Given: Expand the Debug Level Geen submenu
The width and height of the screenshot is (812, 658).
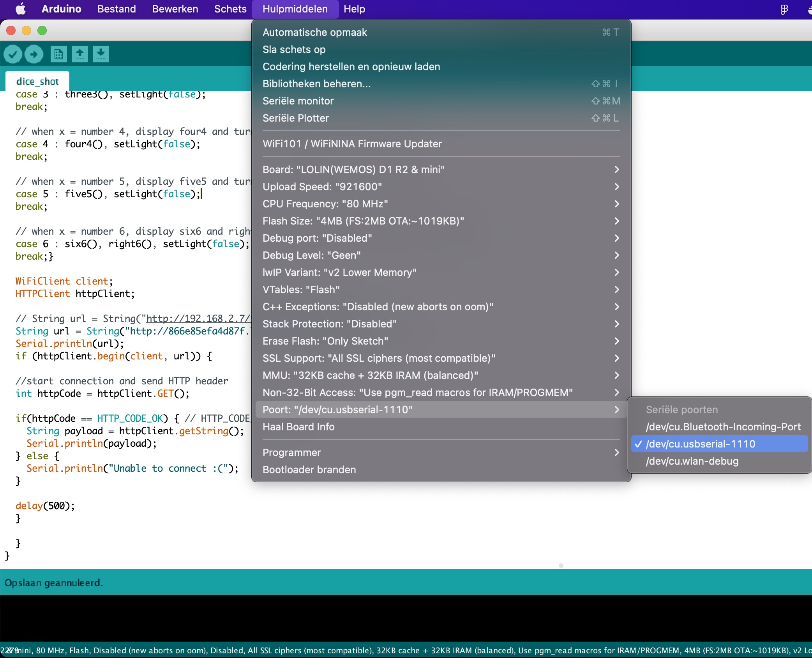Looking at the screenshot, I should (x=441, y=255).
